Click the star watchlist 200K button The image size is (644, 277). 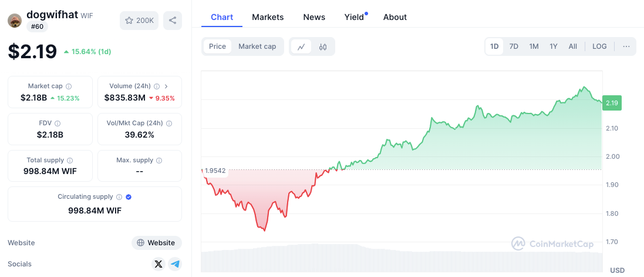coord(139,21)
